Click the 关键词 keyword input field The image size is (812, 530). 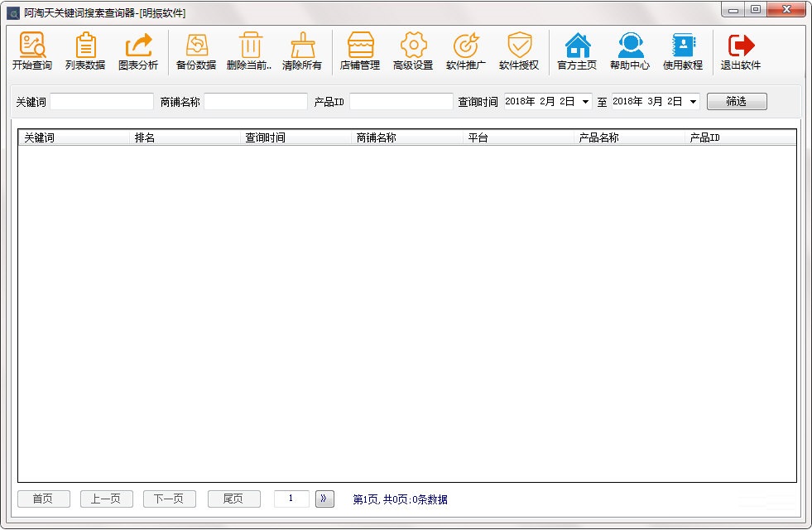101,100
